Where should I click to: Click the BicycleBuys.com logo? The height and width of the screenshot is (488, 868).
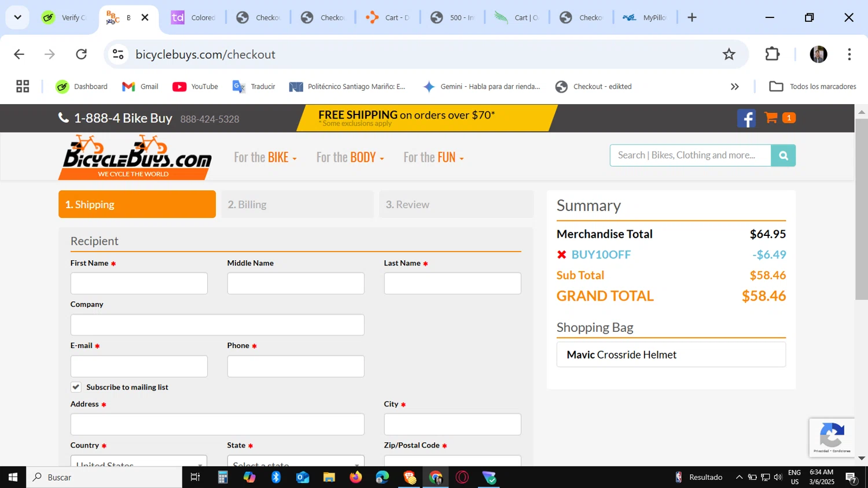click(x=135, y=157)
